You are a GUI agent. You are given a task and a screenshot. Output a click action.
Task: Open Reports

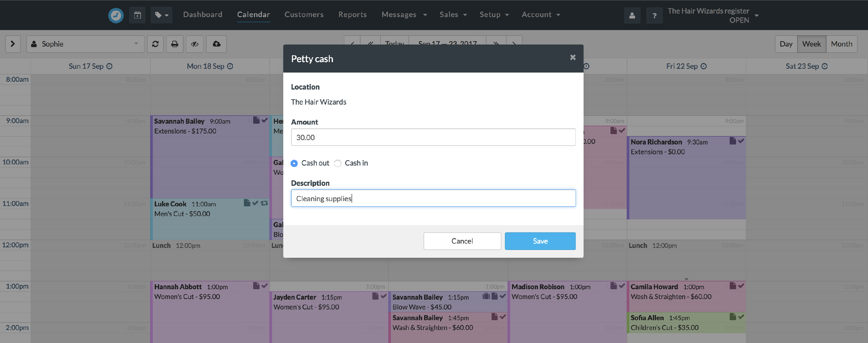[x=352, y=14]
